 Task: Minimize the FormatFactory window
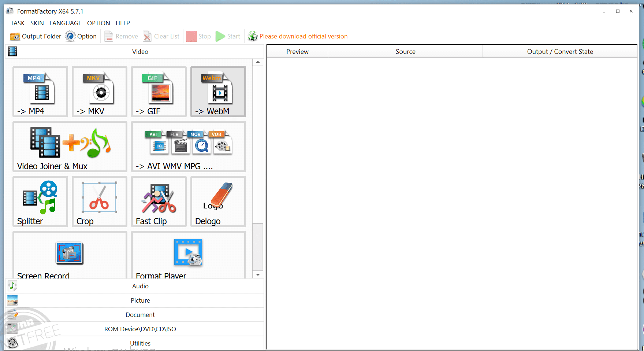[x=604, y=11]
